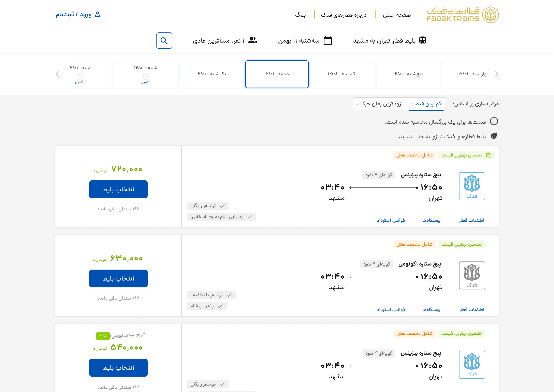The height and width of the screenshot is (392, 554).
Task: Open قوانین استرداد link of first train
Action: tap(391, 220)
